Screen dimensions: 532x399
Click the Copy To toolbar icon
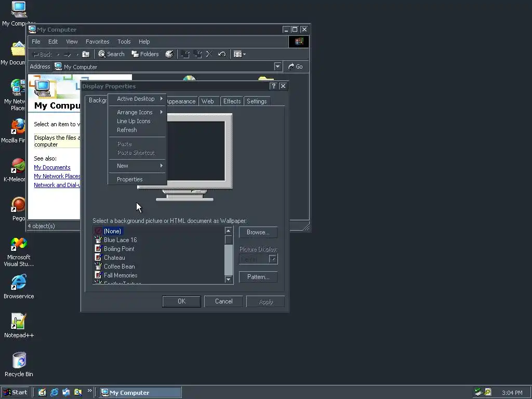click(197, 54)
